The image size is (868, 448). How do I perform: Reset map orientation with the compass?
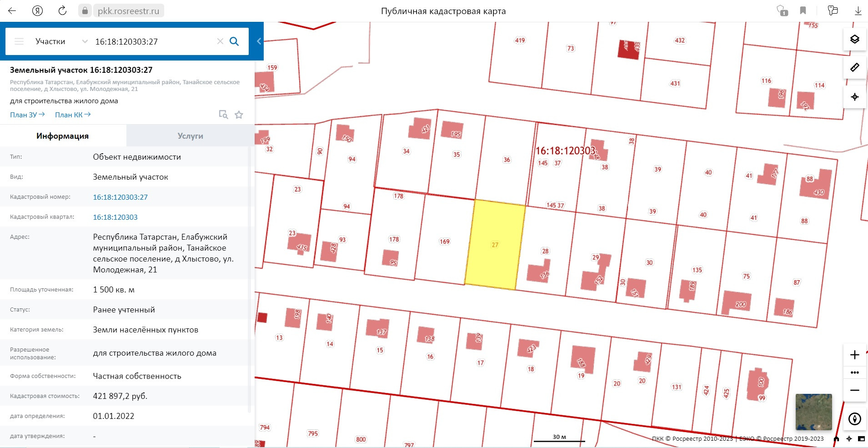pyautogui.click(x=855, y=419)
